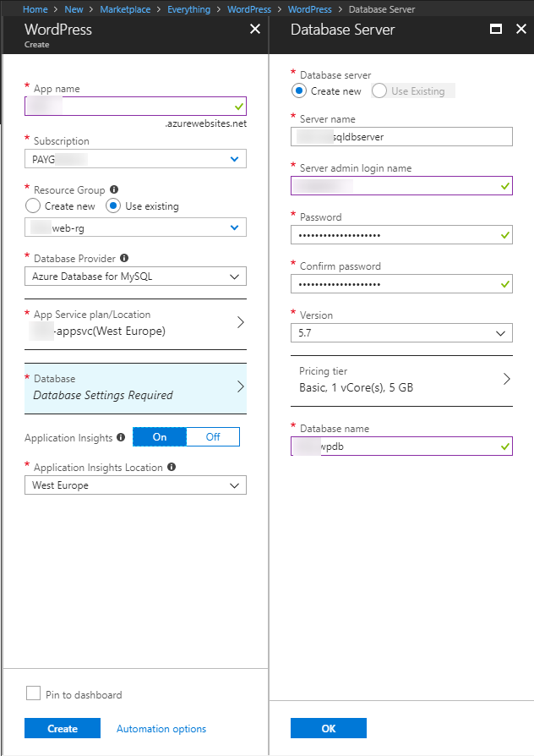Click the App name input field
This screenshot has width=534, height=756.
tap(135, 106)
